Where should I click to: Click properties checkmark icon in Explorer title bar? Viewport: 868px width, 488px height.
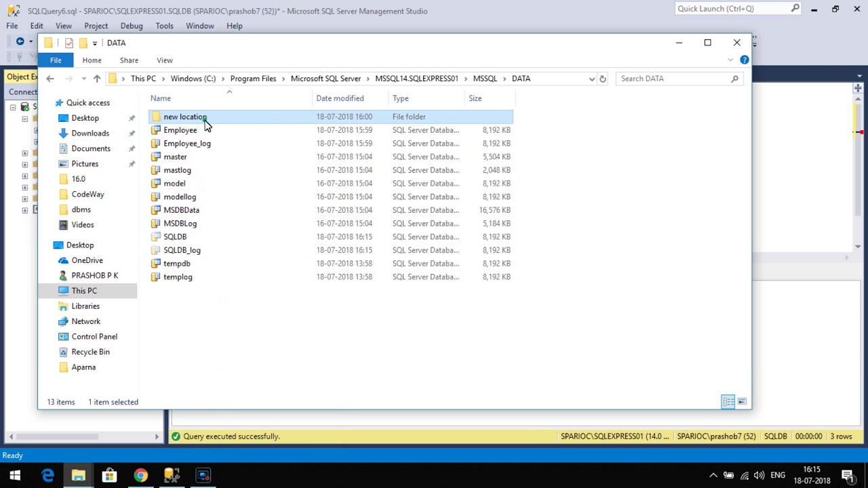68,43
